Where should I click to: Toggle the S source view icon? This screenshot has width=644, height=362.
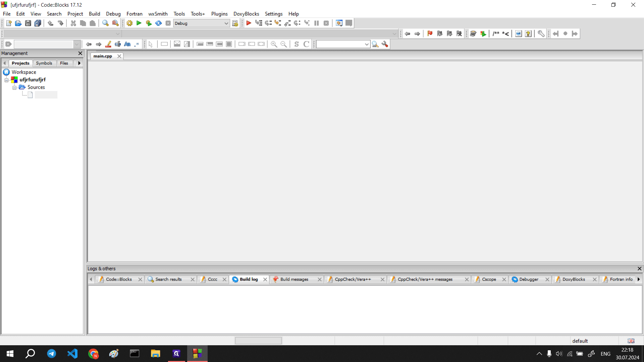pyautogui.click(x=297, y=44)
